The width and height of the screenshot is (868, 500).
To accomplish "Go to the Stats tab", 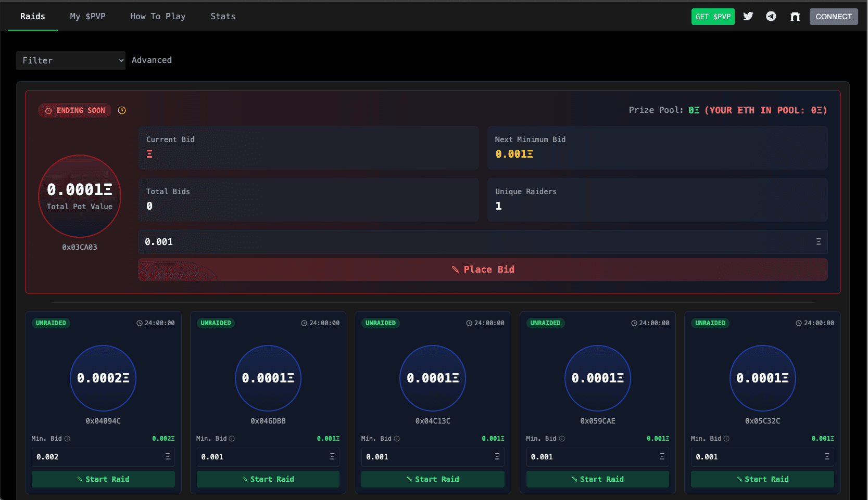I will pyautogui.click(x=223, y=17).
